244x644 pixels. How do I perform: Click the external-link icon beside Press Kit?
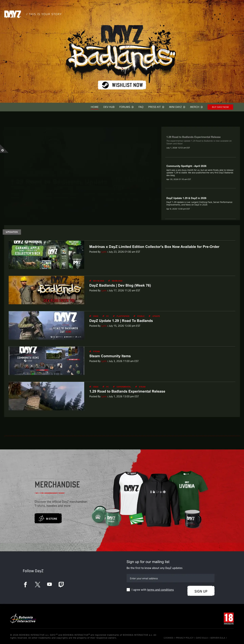click(163, 107)
